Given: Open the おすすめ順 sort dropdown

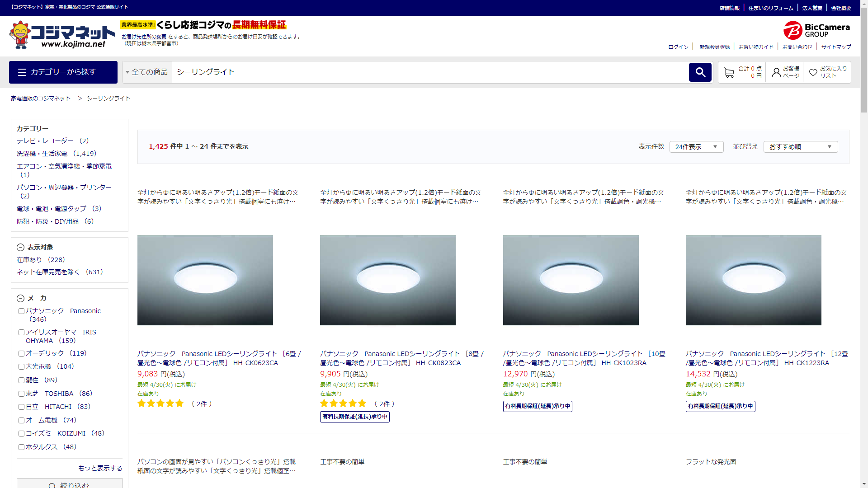Looking at the screenshot, I should (800, 147).
